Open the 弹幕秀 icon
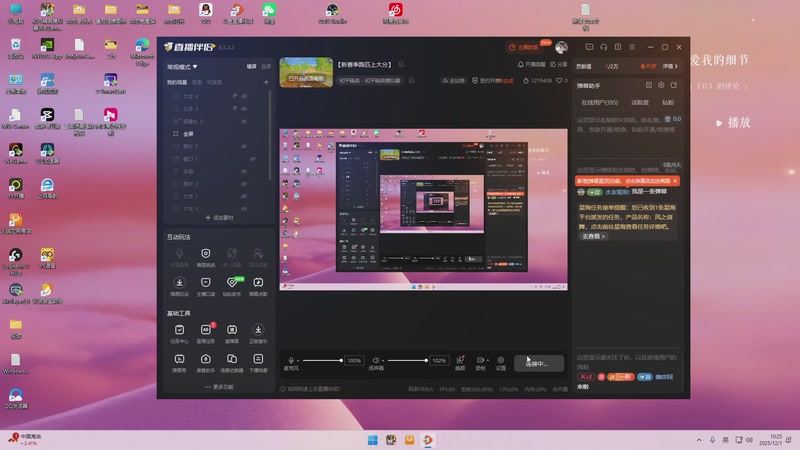Screen dimensions: 800x450 [179, 359]
